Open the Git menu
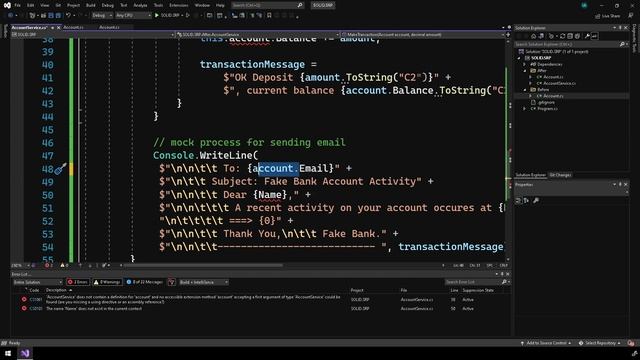The height and width of the screenshot is (360, 640). [58, 5]
